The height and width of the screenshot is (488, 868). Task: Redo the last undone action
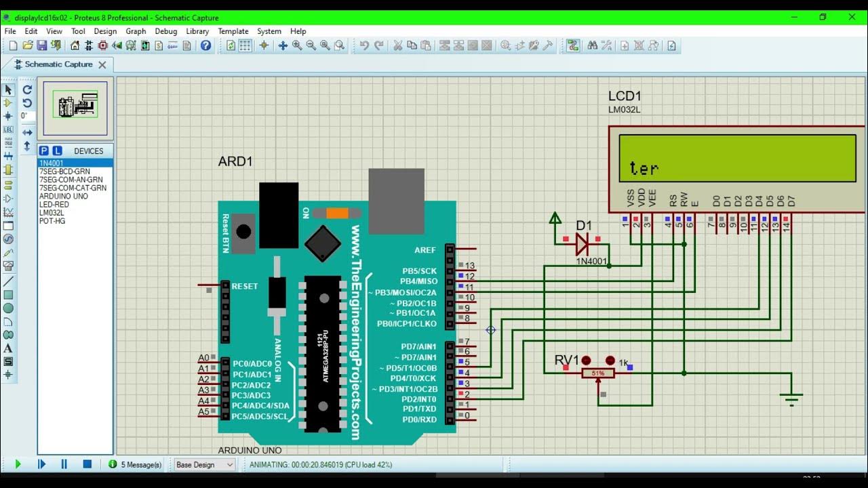[x=378, y=45]
